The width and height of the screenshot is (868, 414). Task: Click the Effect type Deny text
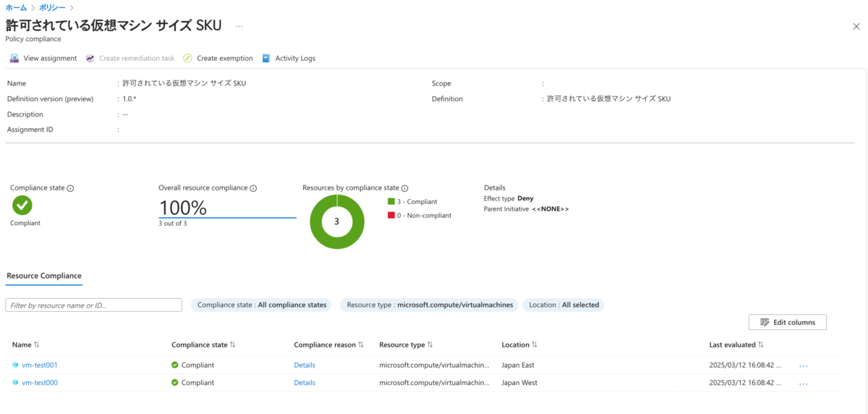coord(509,198)
